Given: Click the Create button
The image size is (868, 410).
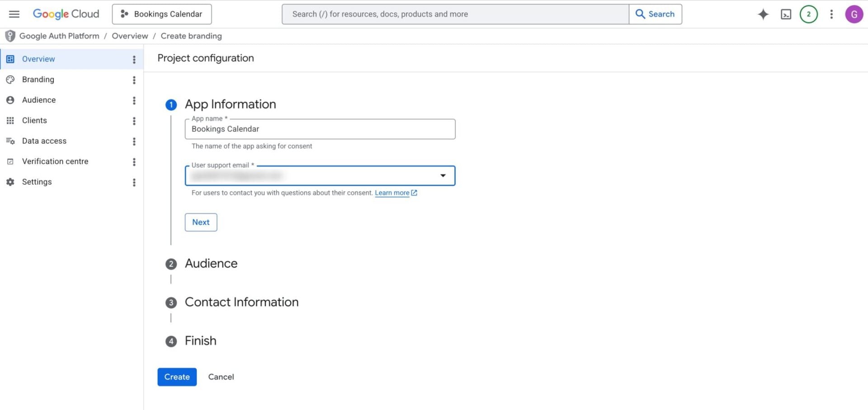Looking at the screenshot, I should 177,377.
